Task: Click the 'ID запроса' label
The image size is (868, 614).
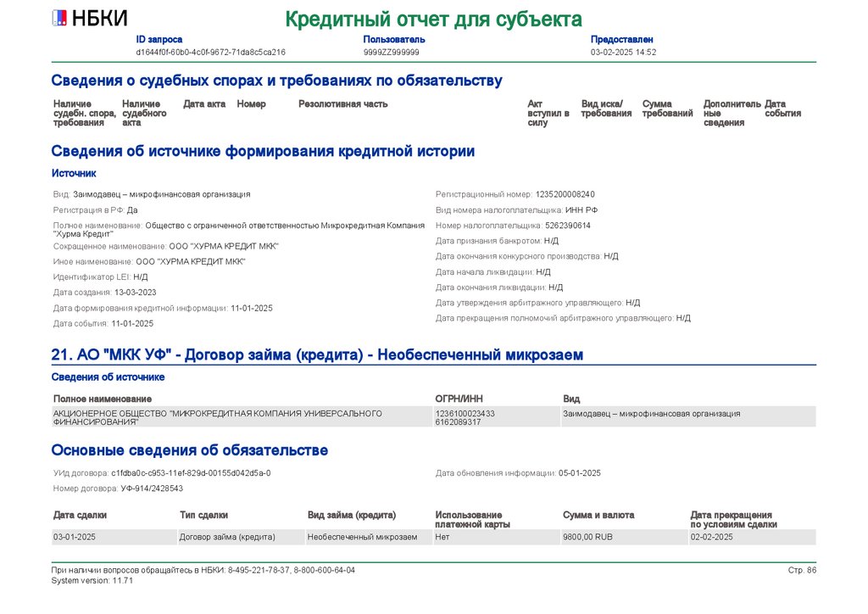Action: [x=159, y=39]
